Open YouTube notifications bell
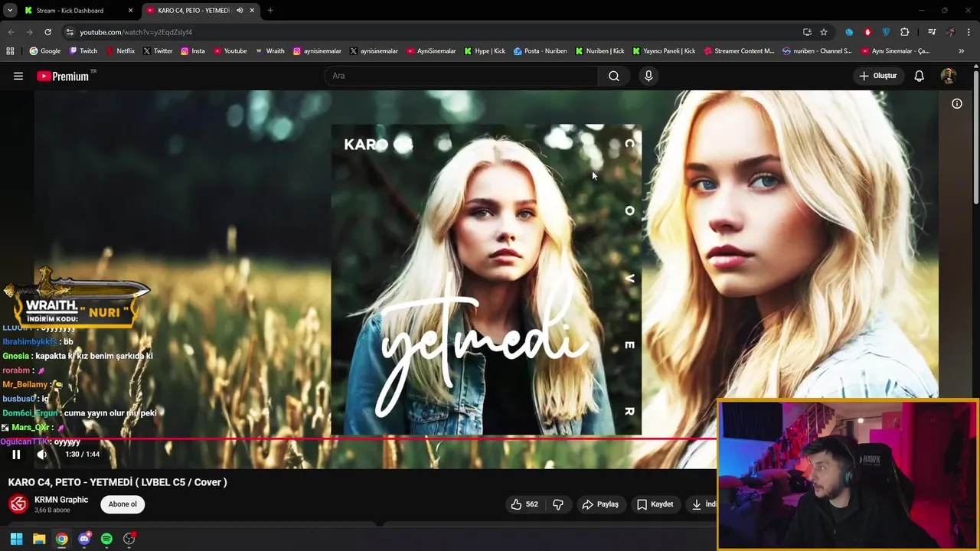This screenshot has height=551, width=980. [920, 76]
